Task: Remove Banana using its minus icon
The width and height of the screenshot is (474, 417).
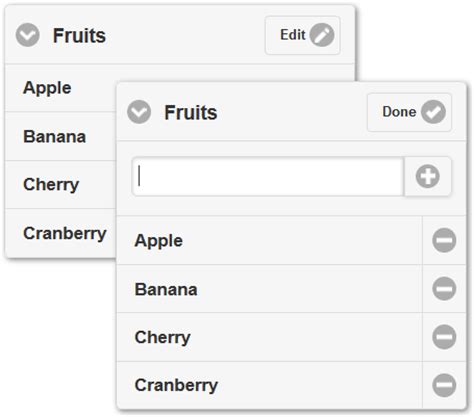Action: coord(444,288)
